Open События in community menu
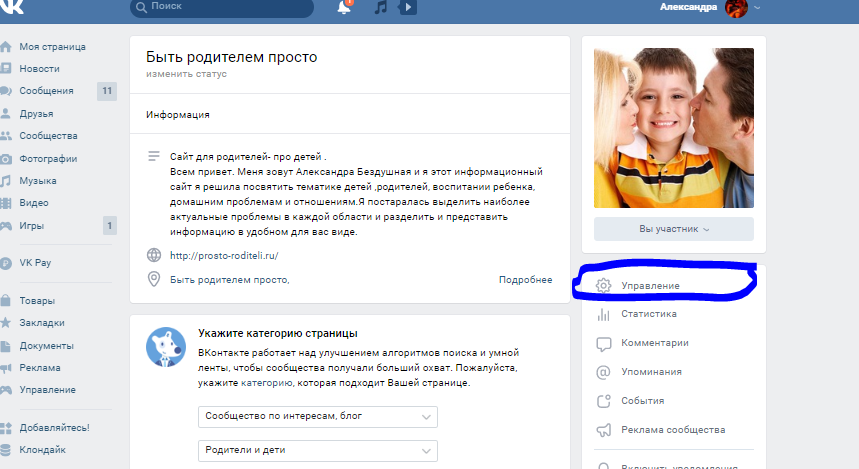 coord(643,401)
